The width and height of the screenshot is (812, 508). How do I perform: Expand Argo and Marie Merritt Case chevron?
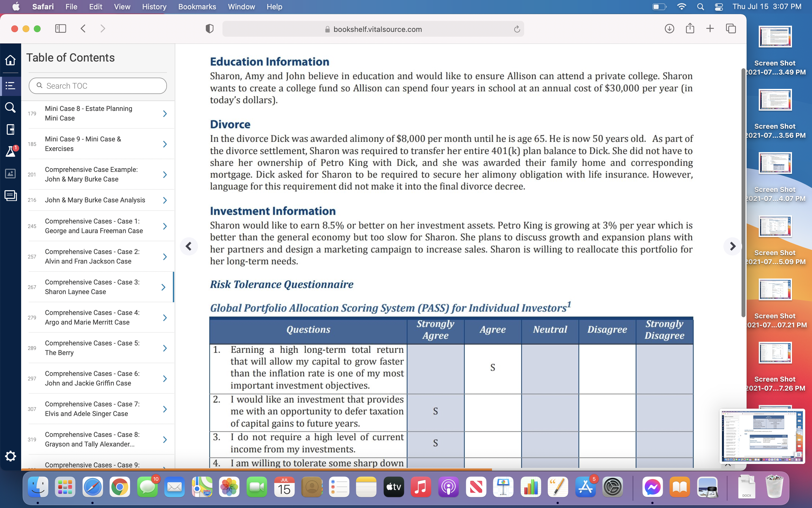coord(165,318)
